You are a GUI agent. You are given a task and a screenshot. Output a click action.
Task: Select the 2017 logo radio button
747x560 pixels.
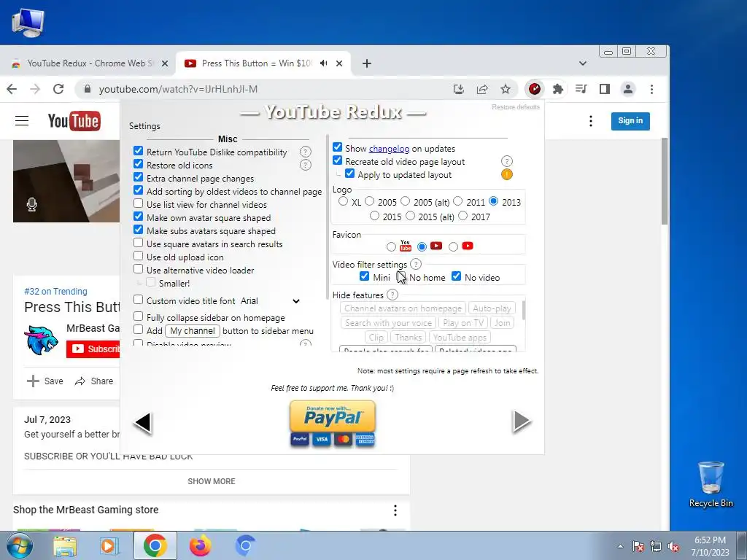point(462,216)
